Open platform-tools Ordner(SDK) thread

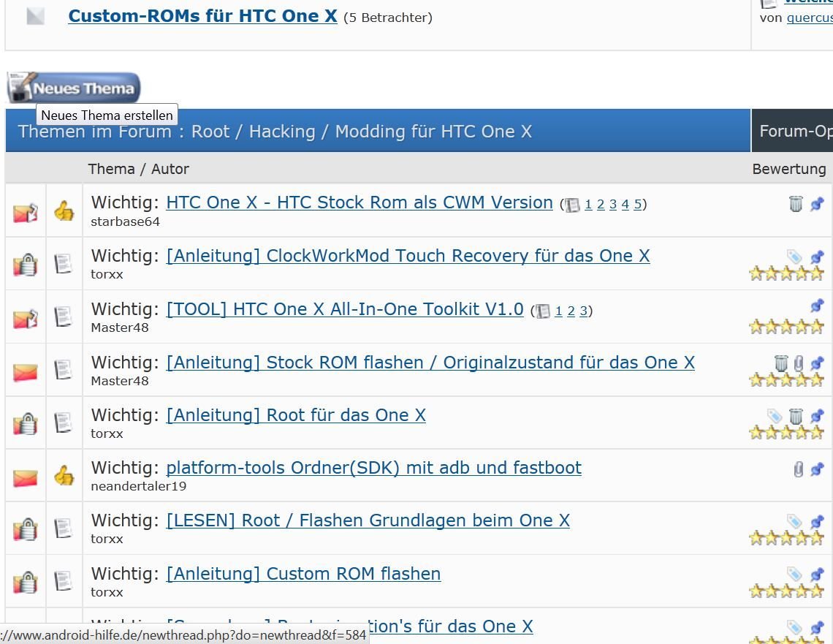coord(373,468)
